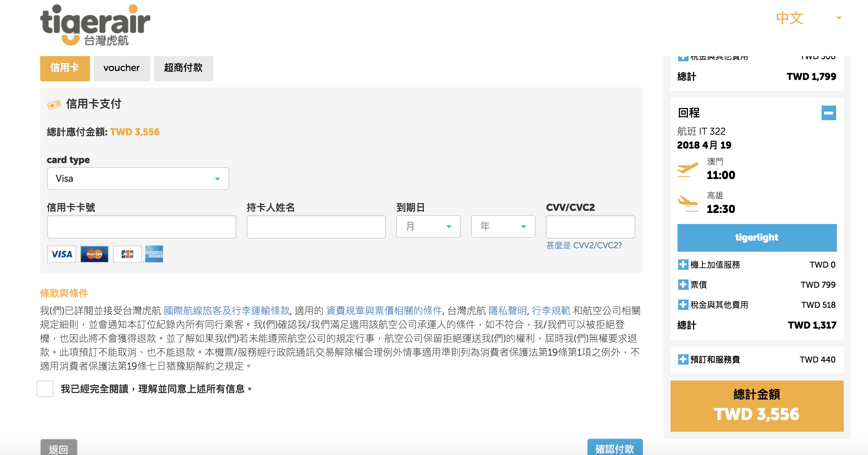This screenshot has width=868, height=455.
Task: Click the JCB card logo
Action: 127,254
